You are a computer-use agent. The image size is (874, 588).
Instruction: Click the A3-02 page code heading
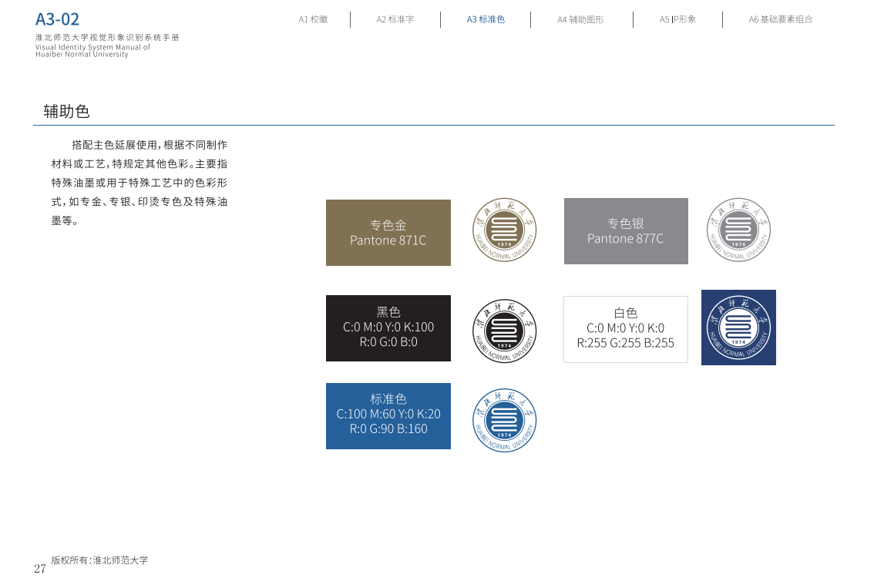[x=57, y=19]
